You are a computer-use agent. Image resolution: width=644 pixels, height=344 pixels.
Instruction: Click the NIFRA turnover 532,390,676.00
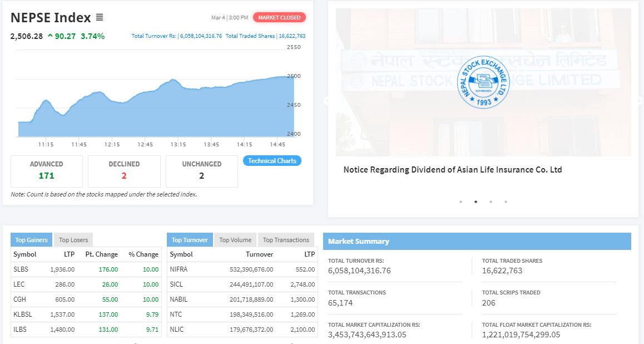[x=251, y=269]
